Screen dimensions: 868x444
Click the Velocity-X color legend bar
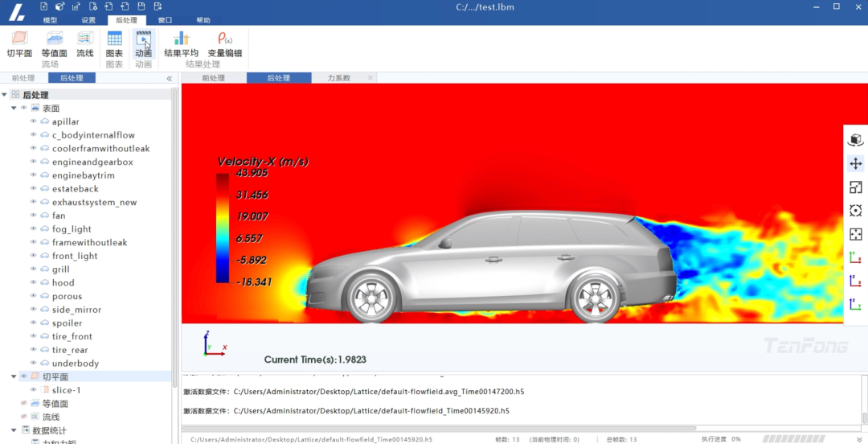(x=223, y=228)
